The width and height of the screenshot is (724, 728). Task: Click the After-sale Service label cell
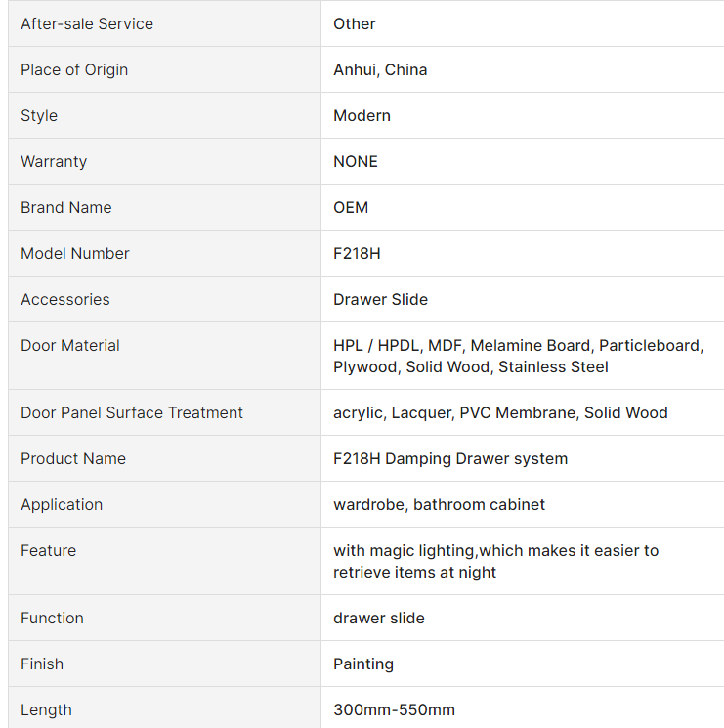click(164, 23)
